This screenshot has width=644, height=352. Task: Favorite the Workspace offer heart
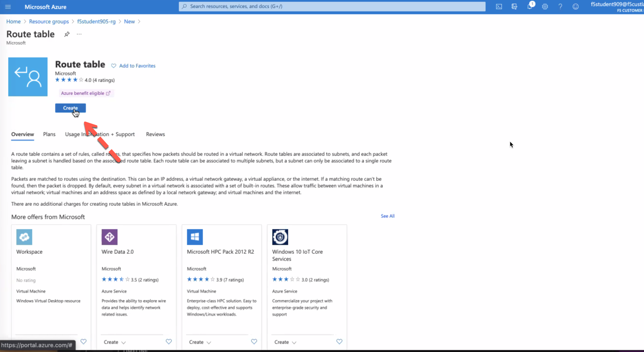83,342
